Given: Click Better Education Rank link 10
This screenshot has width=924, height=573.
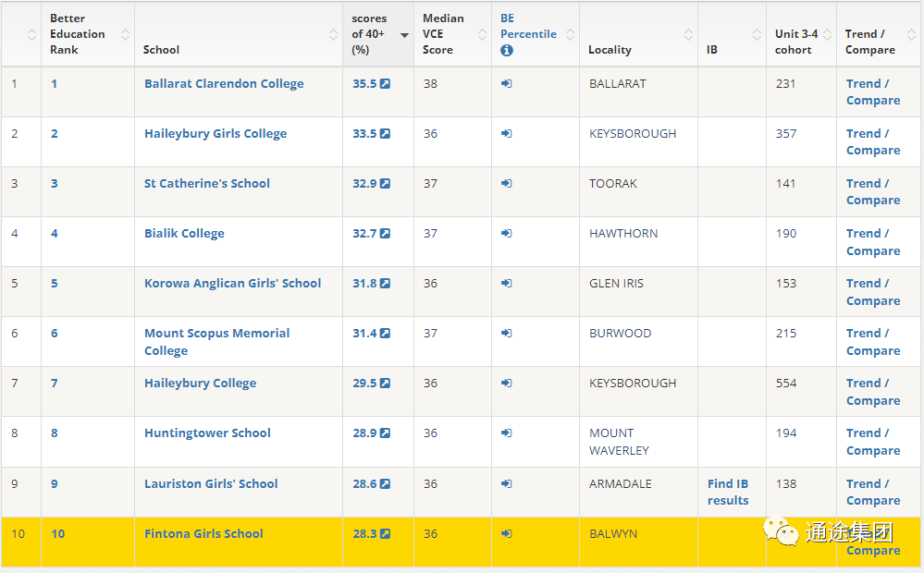Looking at the screenshot, I should [x=57, y=534].
